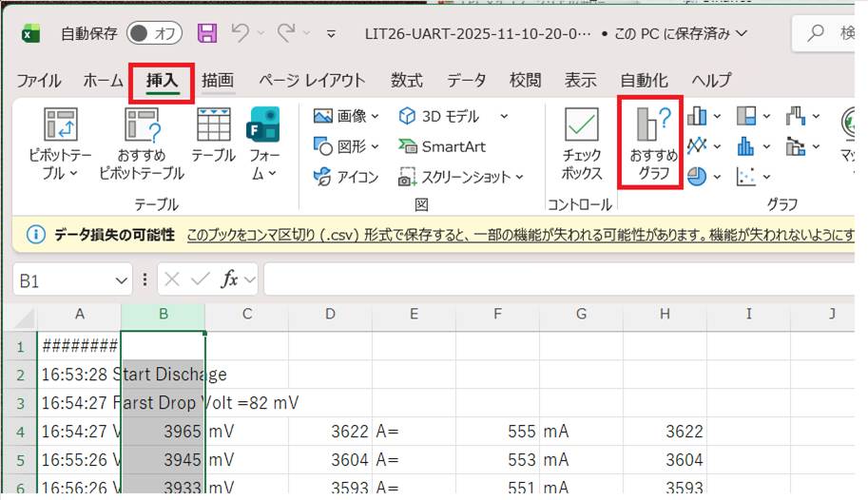Screen dimensions: 868x500
Task: Click the SmartArt button
Action: click(x=442, y=146)
